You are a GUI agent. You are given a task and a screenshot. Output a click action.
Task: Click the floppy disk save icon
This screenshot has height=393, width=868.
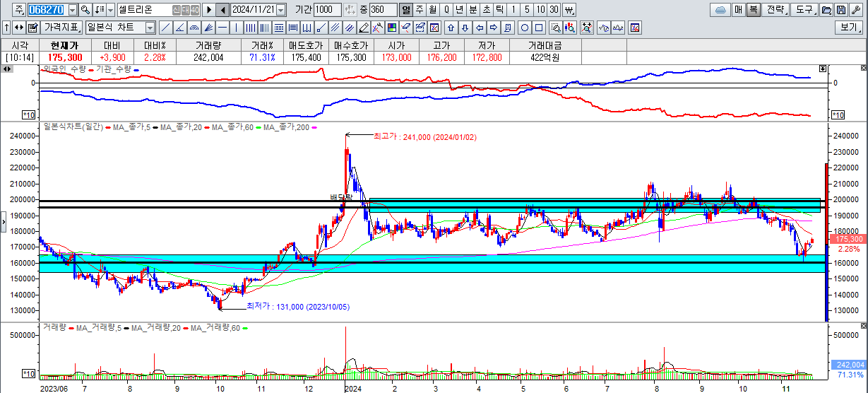coord(840,10)
